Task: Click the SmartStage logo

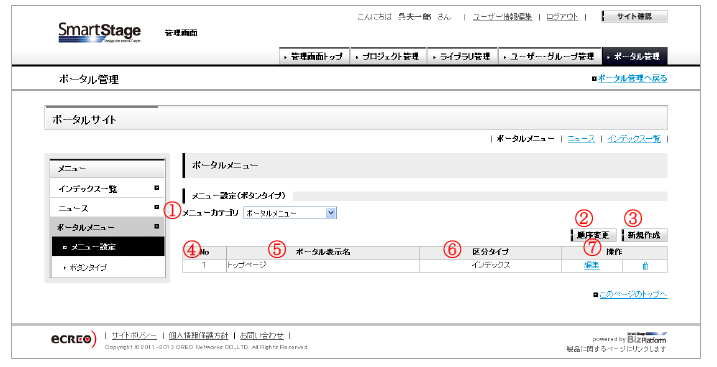Action: point(100,32)
